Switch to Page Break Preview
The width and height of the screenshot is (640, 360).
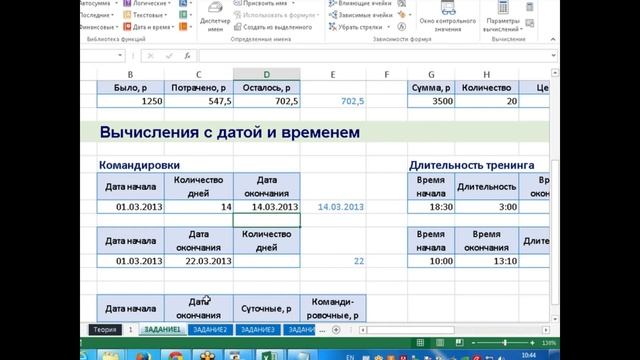click(x=459, y=343)
